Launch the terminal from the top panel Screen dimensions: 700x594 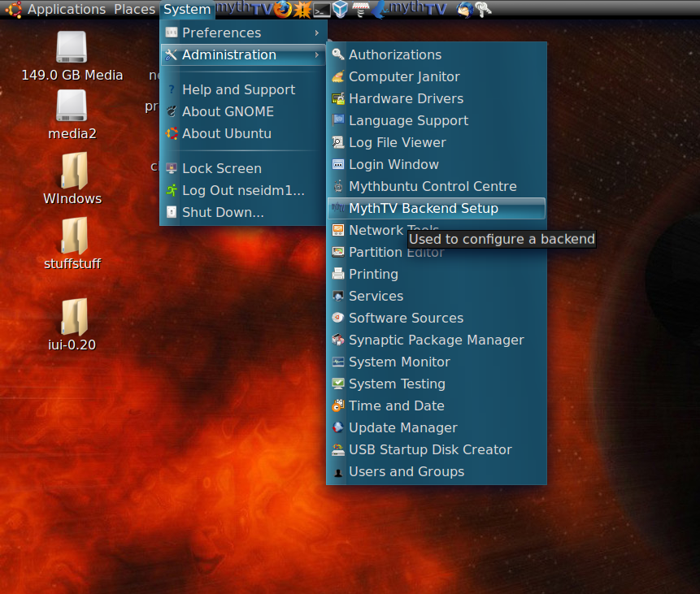[321, 10]
